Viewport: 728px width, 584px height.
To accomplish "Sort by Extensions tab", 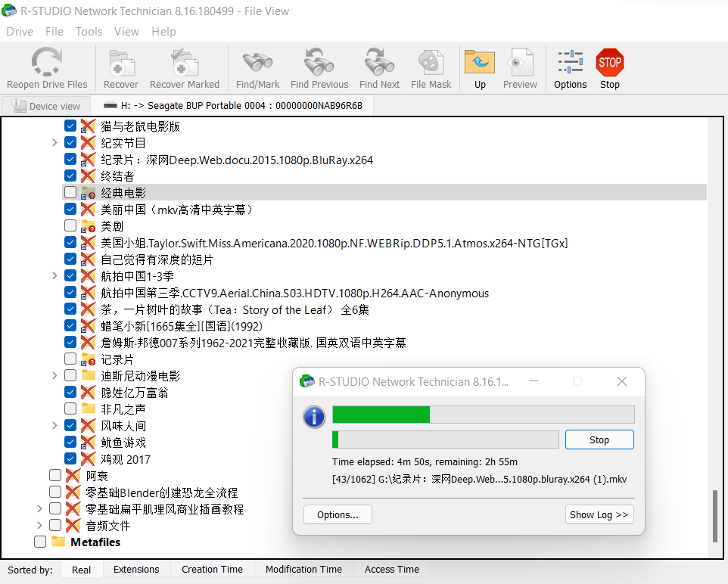I will point(136,570).
